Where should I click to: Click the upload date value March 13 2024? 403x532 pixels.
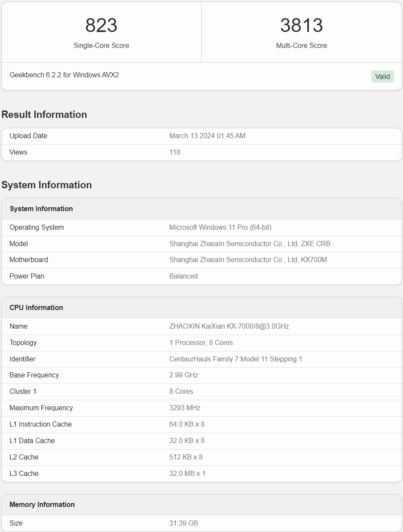pos(207,136)
